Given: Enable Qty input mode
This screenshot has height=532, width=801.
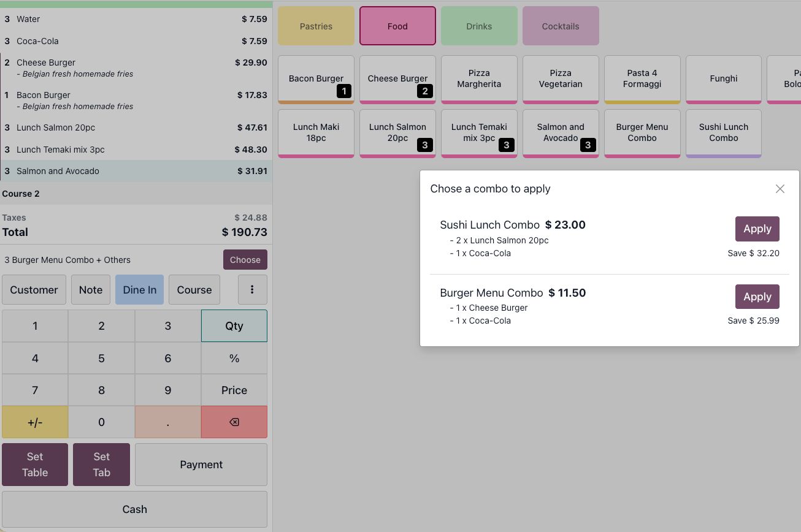Looking at the screenshot, I should [x=234, y=325].
